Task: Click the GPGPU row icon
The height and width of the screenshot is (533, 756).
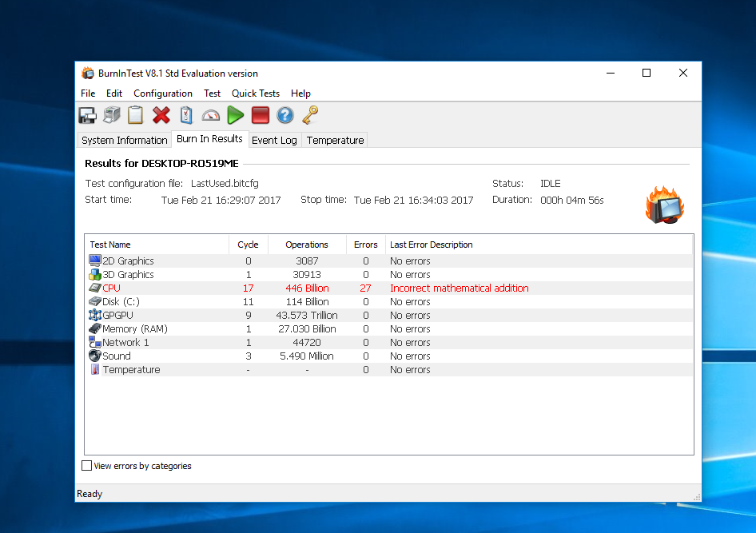Action: tap(95, 315)
